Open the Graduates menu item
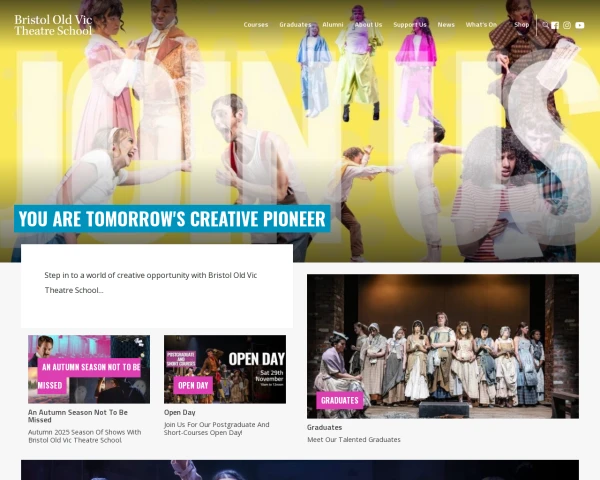The width and height of the screenshot is (600, 480). coord(295,24)
